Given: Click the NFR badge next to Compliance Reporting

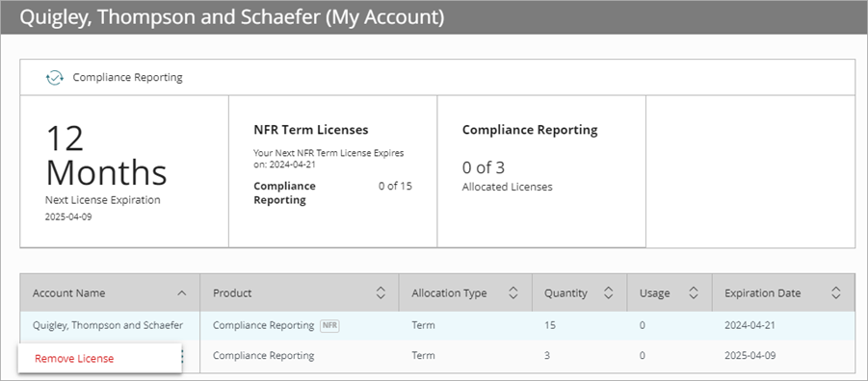Looking at the screenshot, I should 329,326.
